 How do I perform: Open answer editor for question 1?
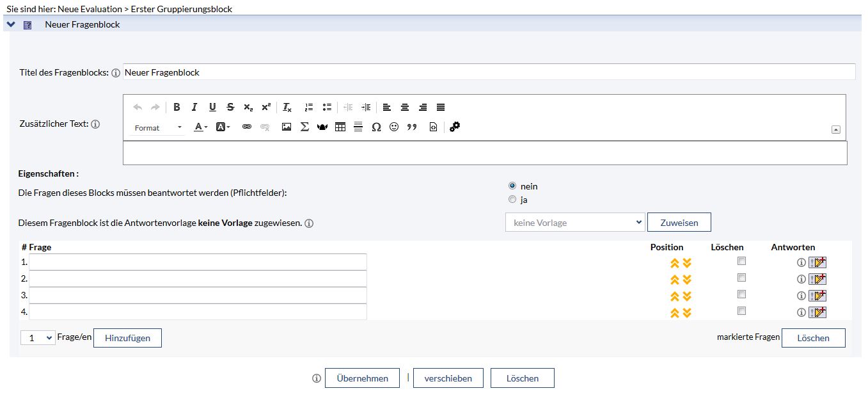(x=817, y=262)
